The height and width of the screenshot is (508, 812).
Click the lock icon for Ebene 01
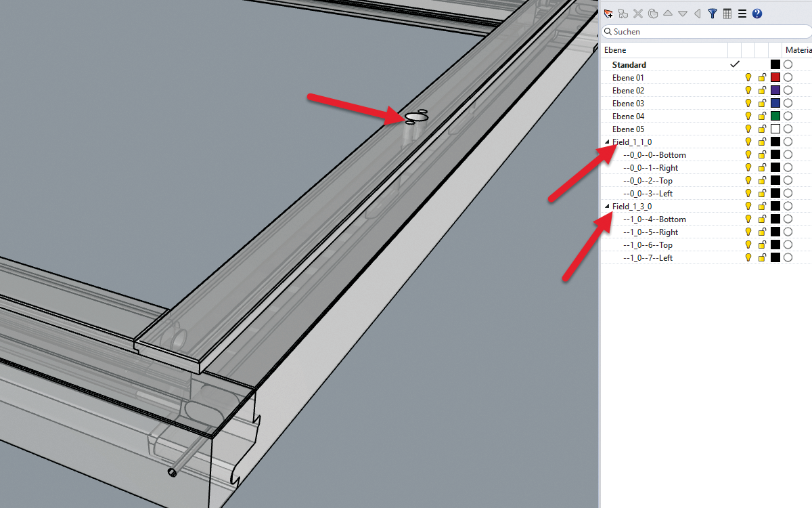click(x=762, y=78)
